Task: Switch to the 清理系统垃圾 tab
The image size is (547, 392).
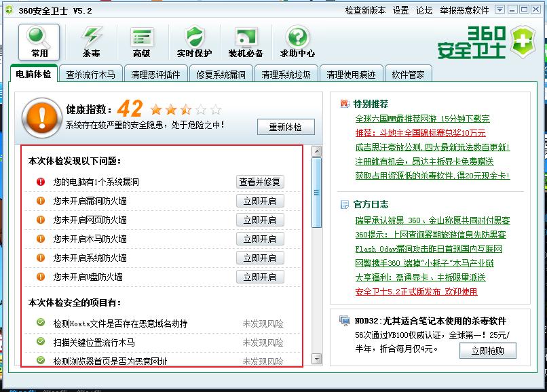Action: (286, 75)
